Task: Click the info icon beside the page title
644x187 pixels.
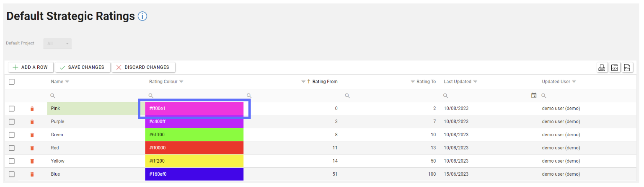Action: [142, 16]
